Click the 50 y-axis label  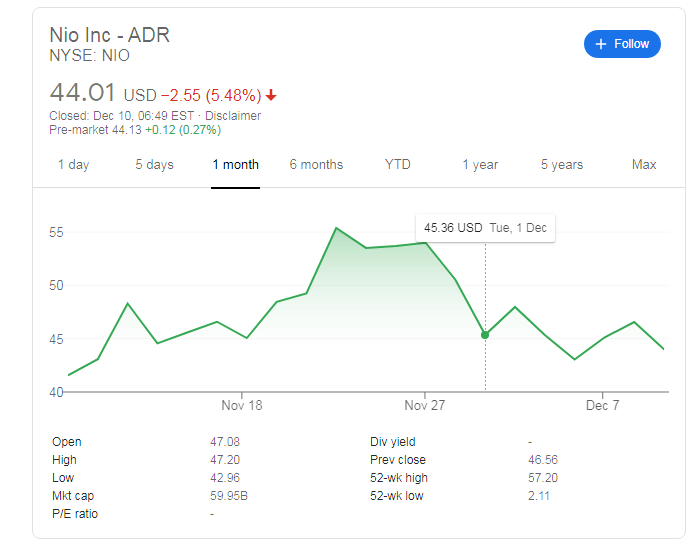(x=56, y=286)
